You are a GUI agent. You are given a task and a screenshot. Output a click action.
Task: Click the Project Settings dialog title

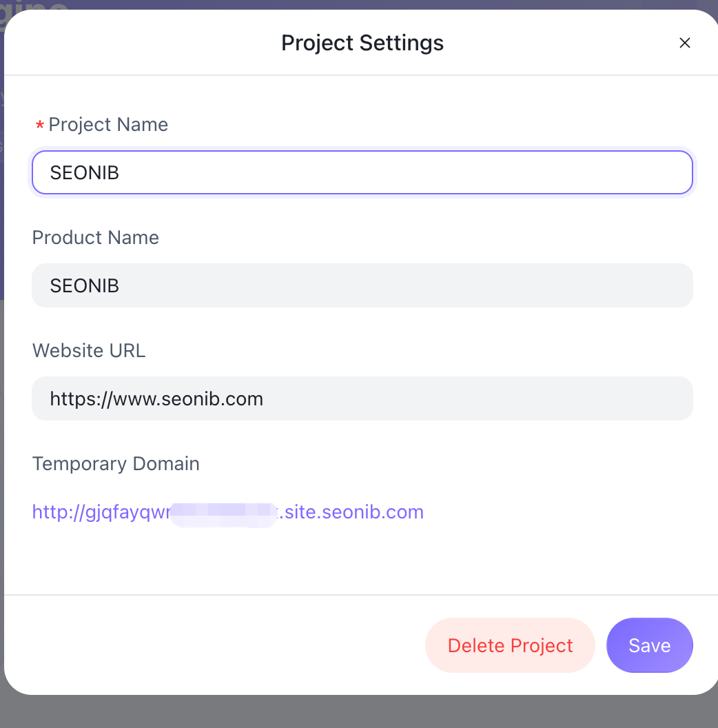click(x=362, y=43)
